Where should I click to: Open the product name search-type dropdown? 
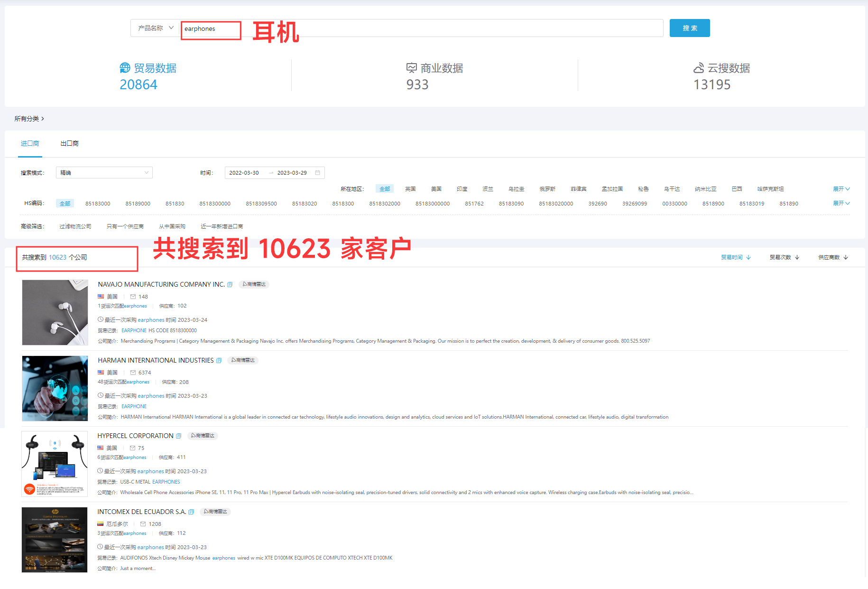pyautogui.click(x=155, y=28)
